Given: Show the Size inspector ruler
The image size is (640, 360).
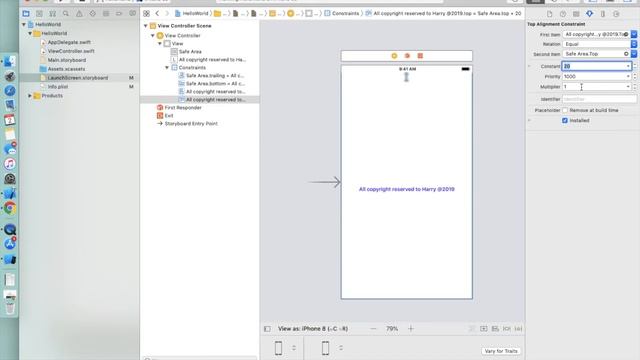Looking at the screenshot, I should (x=603, y=14).
